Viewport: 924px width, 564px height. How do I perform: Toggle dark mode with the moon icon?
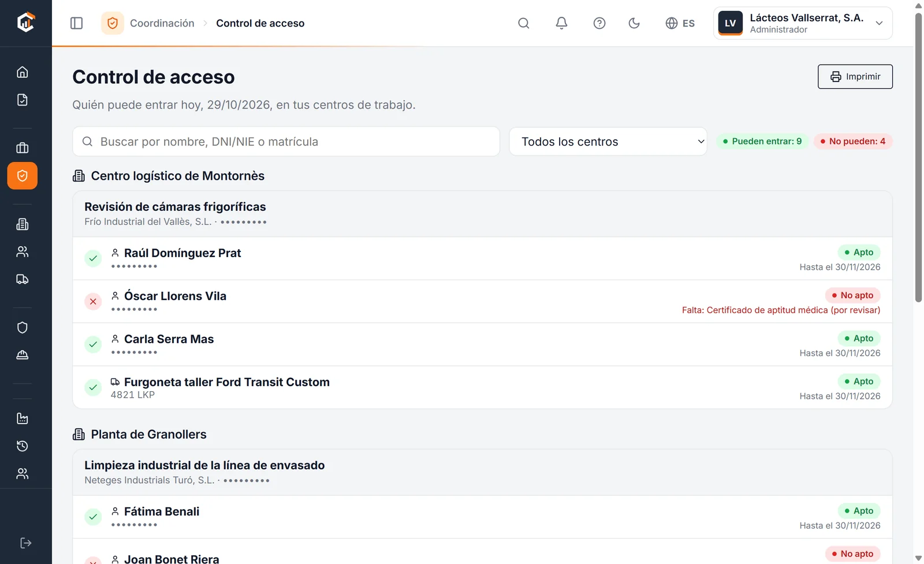coord(634,23)
